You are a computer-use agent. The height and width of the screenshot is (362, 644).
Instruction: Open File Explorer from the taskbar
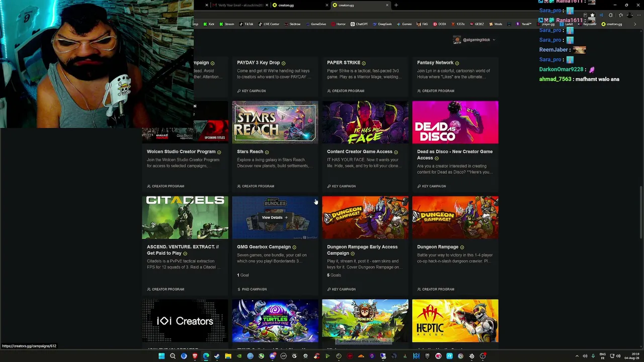[228, 356]
